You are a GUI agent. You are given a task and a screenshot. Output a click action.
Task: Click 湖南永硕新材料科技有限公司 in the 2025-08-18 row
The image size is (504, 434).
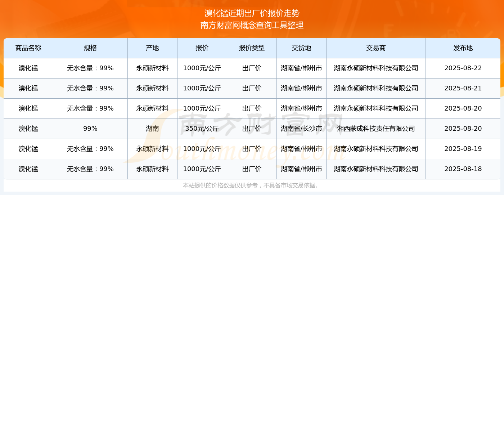click(x=376, y=169)
